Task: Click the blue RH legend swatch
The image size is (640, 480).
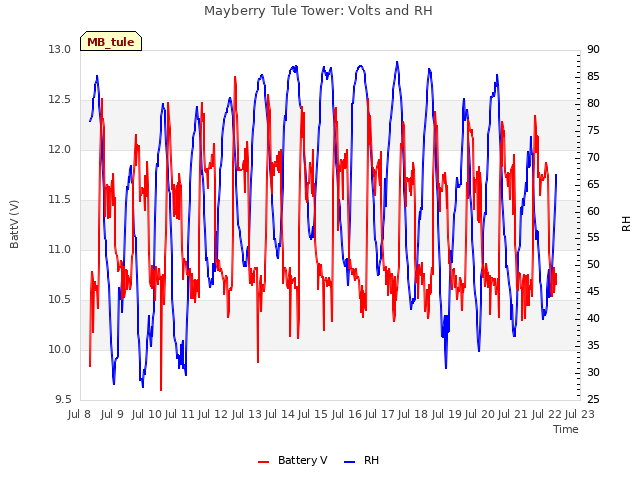Action: (350, 462)
